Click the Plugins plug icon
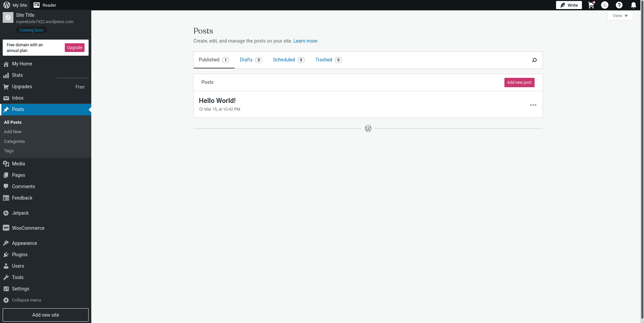 pos(6,255)
